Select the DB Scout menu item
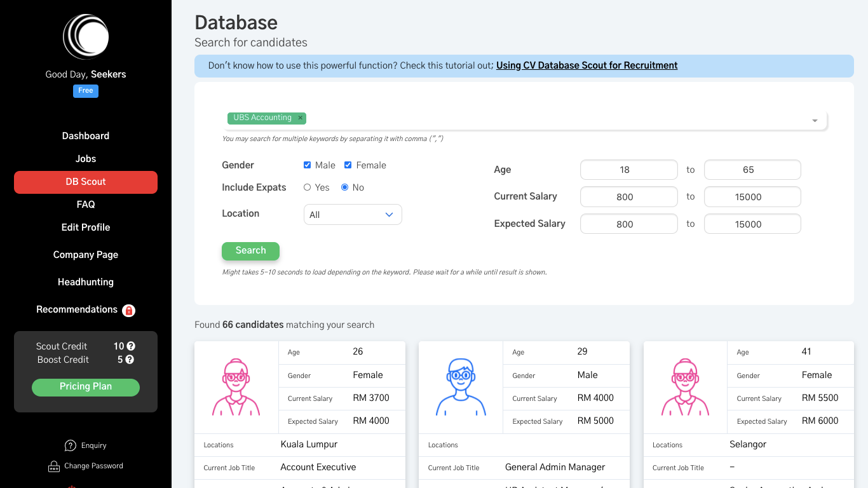 pyautogui.click(x=86, y=182)
